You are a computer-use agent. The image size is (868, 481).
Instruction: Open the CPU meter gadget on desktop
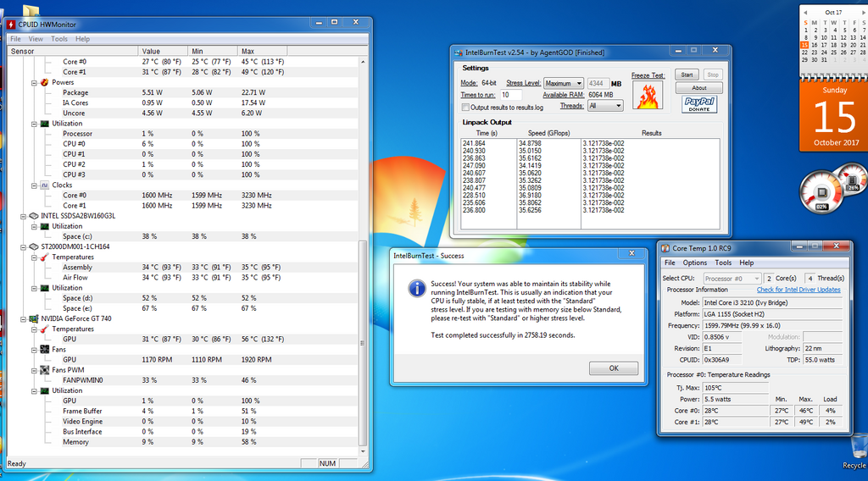[x=821, y=192]
